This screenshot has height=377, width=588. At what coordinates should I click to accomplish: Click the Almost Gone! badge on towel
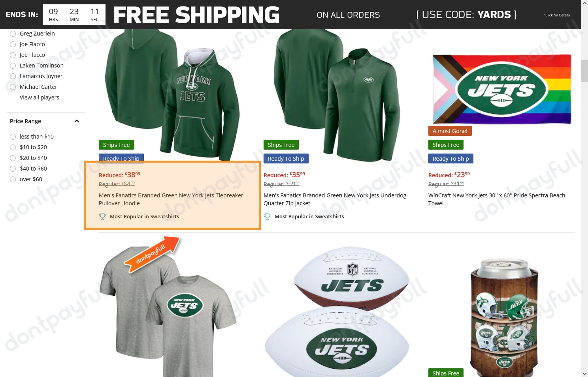[x=450, y=131]
